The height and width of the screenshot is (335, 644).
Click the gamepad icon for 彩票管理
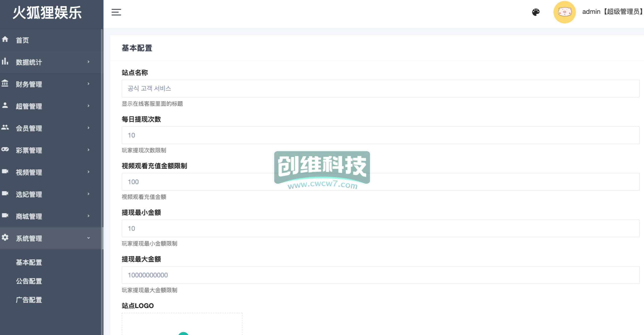(5, 149)
